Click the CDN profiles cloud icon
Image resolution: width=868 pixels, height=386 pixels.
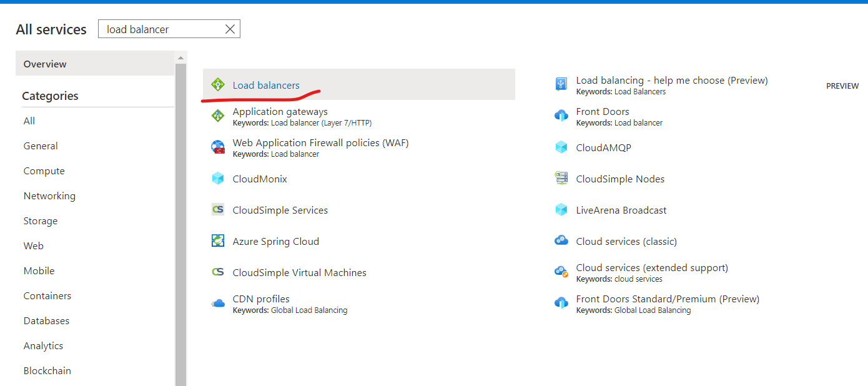(218, 302)
